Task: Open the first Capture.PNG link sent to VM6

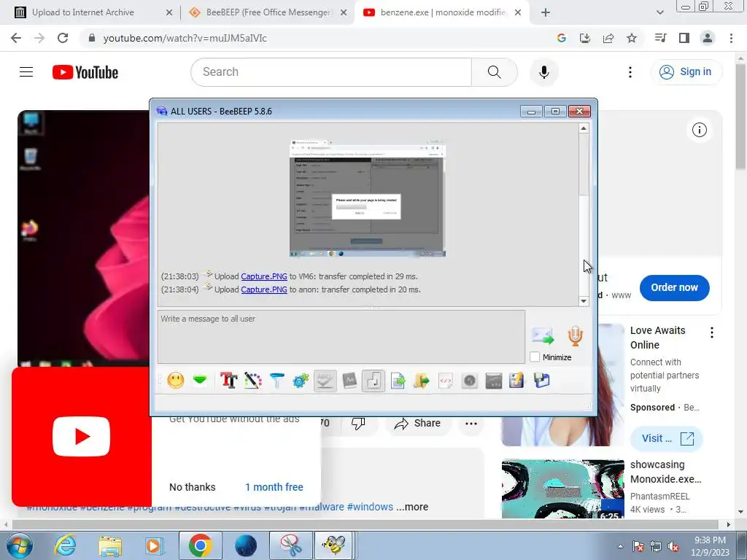Action: (x=264, y=276)
